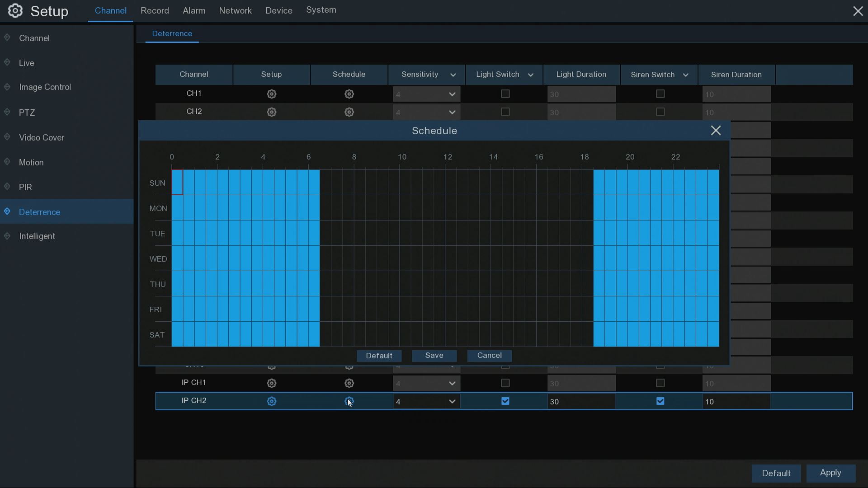Open IP CH1 setup gear icon
This screenshot has height=488, width=868.
[271, 383]
